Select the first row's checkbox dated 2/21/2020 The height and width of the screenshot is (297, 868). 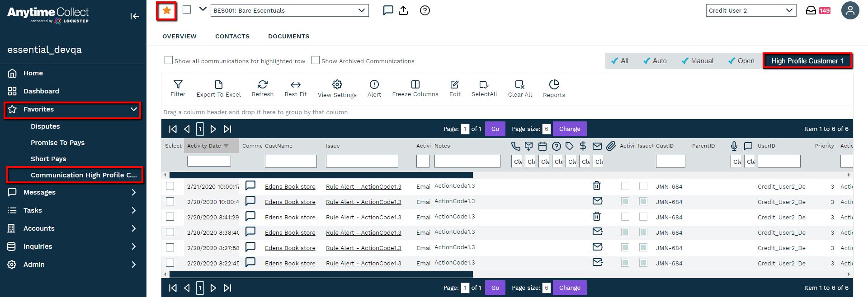pyautogui.click(x=170, y=186)
